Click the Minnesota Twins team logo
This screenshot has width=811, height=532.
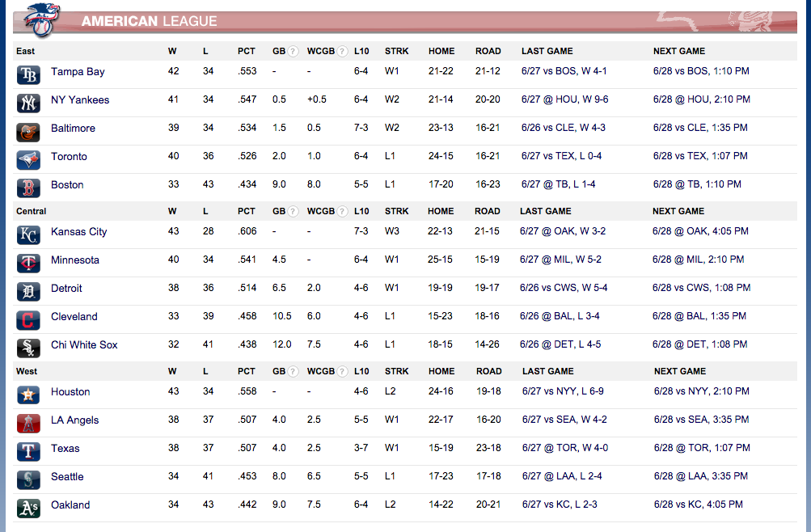point(28,264)
